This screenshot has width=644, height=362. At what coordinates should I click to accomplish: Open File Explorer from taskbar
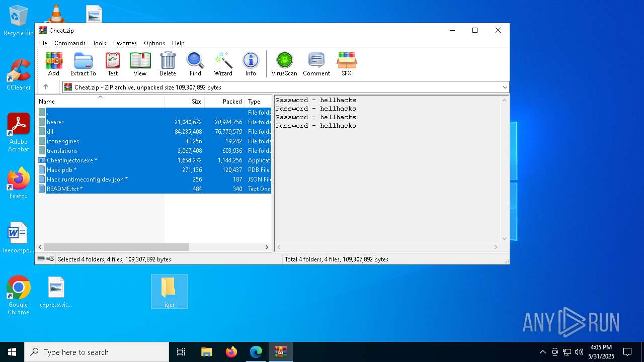[206, 352]
